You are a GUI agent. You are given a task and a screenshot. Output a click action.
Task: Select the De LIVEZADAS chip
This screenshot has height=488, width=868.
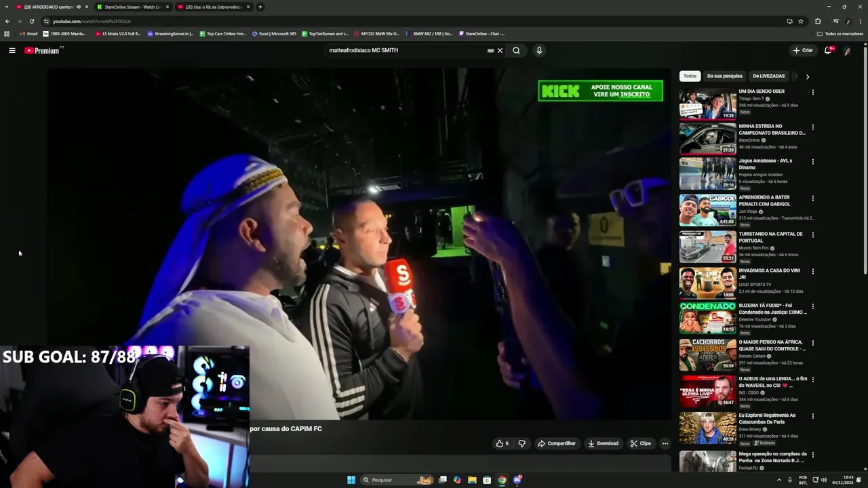(768, 76)
